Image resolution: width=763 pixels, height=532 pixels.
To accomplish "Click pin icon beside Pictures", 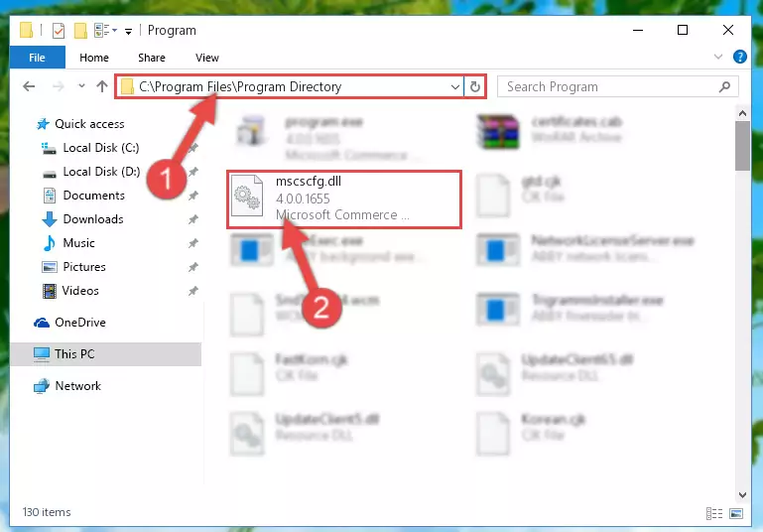I will [x=193, y=267].
